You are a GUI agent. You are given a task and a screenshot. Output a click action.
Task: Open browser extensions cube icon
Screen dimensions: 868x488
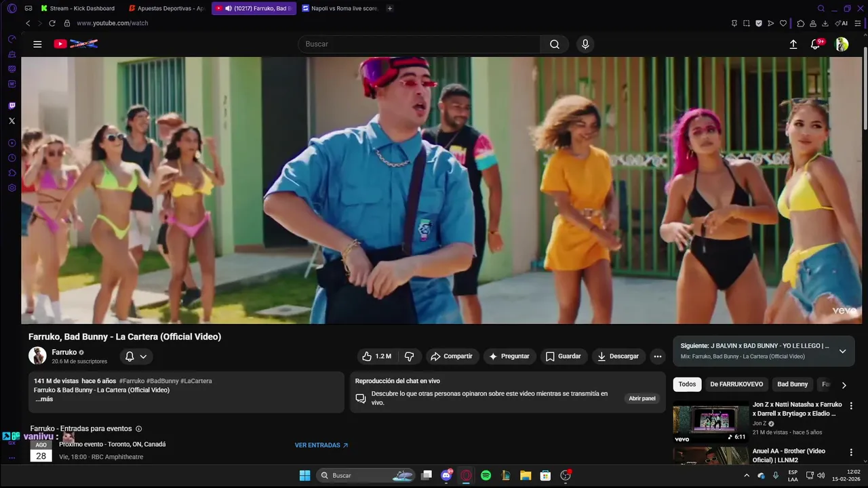pos(800,23)
